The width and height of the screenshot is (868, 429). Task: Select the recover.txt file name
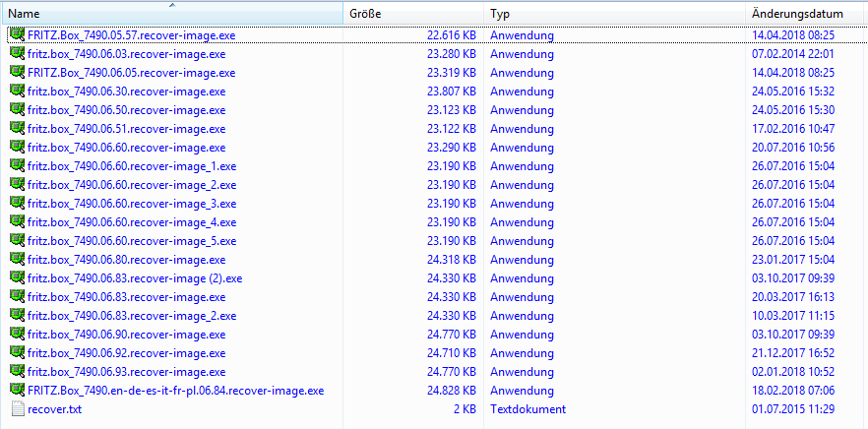click(x=55, y=409)
